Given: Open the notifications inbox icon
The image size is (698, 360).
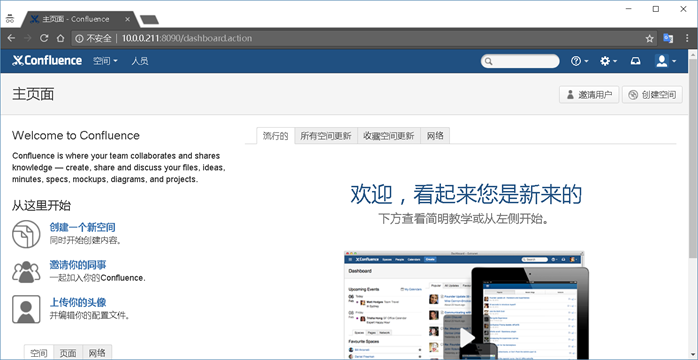Looking at the screenshot, I should (x=636, y=61).
